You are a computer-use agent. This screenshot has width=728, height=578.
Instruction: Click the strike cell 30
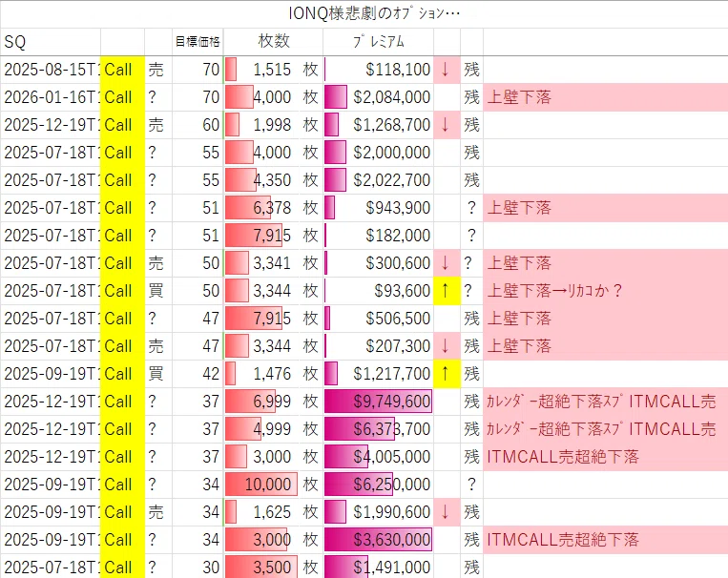click(x=198, y=568)
